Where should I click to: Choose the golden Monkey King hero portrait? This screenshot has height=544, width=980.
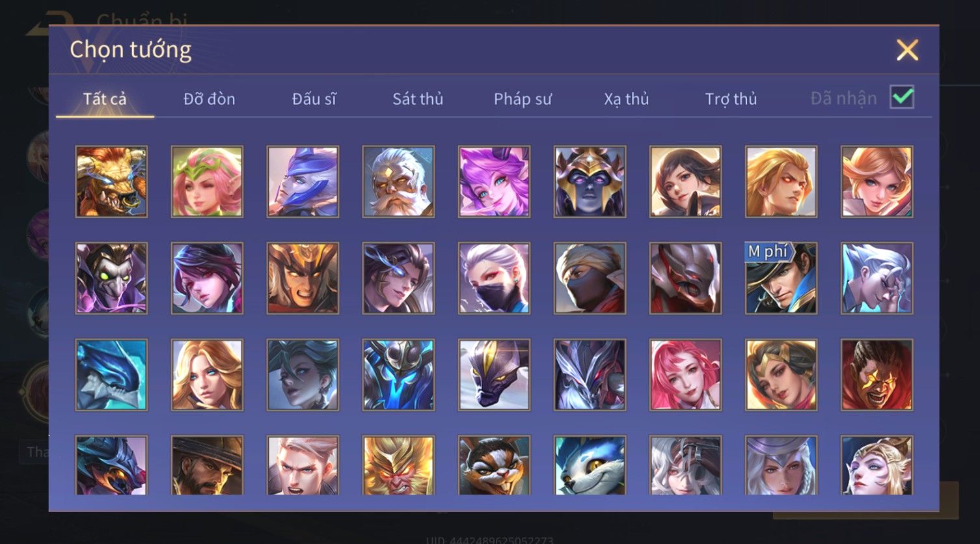coord(398,465)
